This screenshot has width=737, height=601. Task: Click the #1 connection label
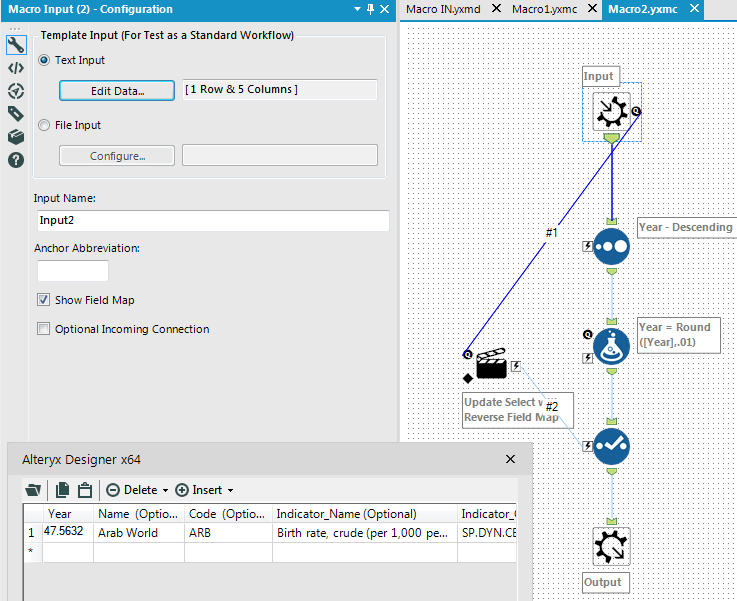[x=551, y=232]
